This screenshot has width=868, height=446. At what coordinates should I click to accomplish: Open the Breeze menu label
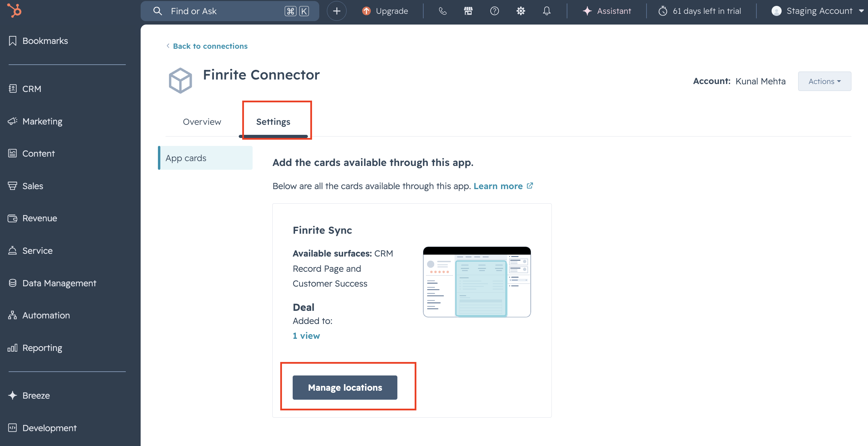coord(36,396)
